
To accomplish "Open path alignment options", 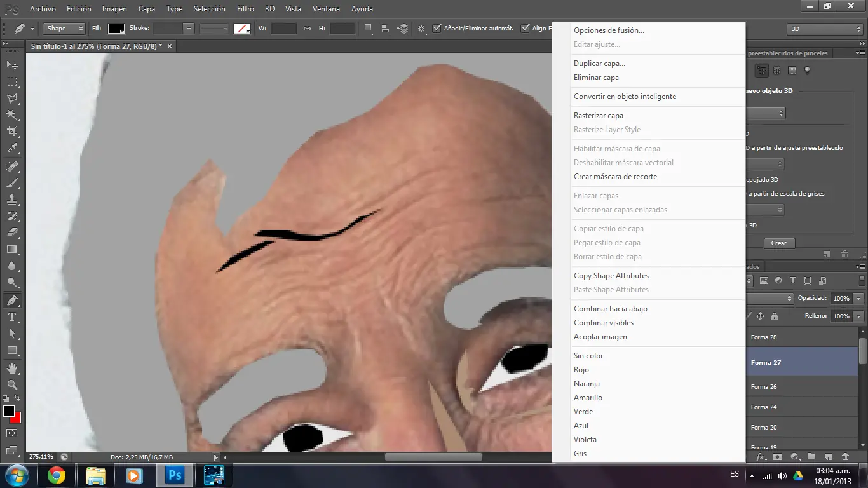I will coord(385,29).
